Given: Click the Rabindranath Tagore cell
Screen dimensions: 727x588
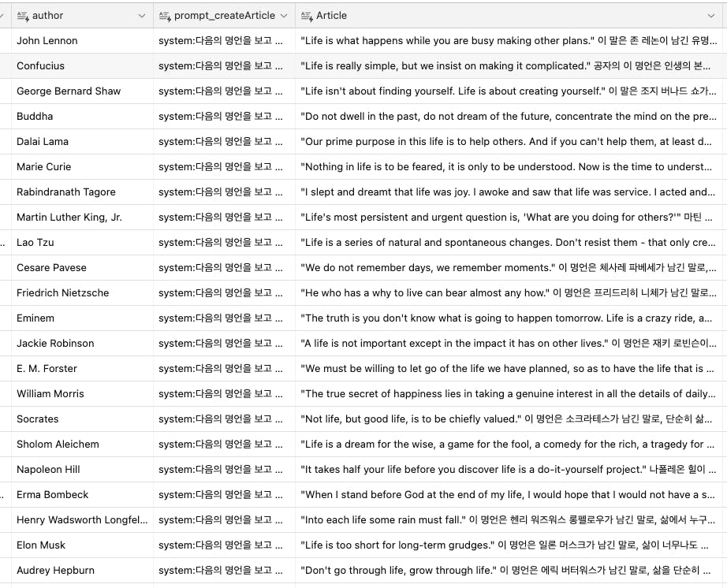Looking at the screenshot, I should pos(82,192).
